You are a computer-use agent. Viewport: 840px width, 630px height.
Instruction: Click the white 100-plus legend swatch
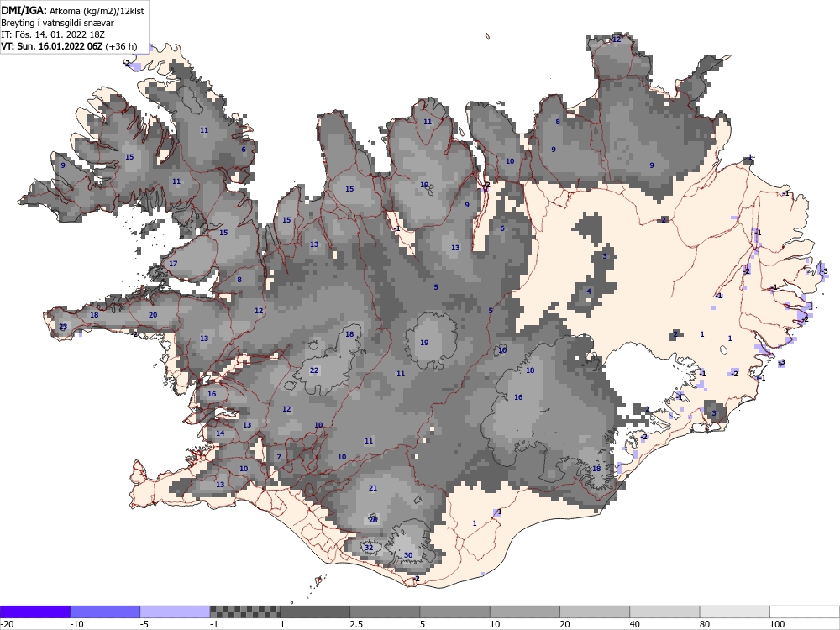(805, 612)
